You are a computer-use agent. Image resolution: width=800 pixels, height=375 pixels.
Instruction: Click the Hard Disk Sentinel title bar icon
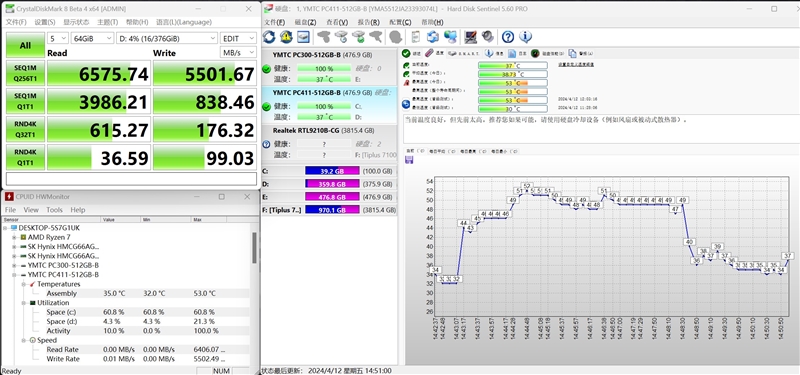(x=269, y=9)
